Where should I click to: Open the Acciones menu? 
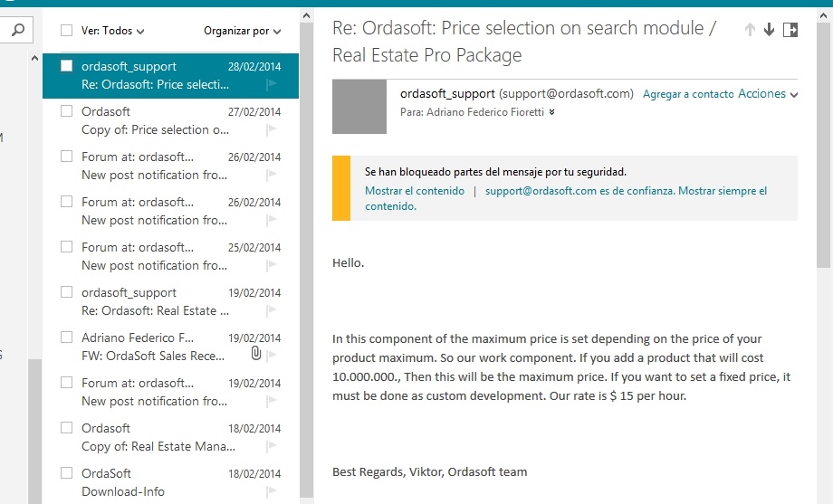768,94
